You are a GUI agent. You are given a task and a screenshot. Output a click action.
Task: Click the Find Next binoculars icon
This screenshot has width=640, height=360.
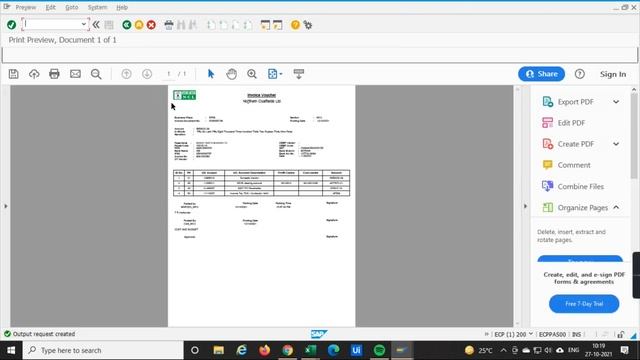(x=193, y=25)
